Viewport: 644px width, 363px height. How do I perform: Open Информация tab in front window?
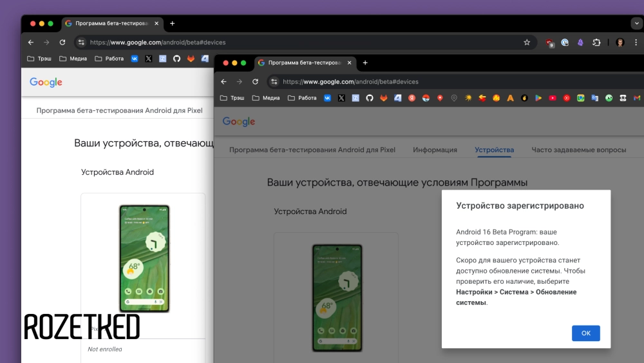pos(435,150)
